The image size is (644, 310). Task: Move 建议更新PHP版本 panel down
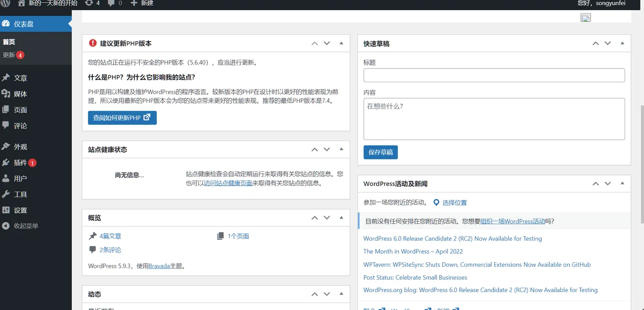pyautogui.click(x=327, y=43)
